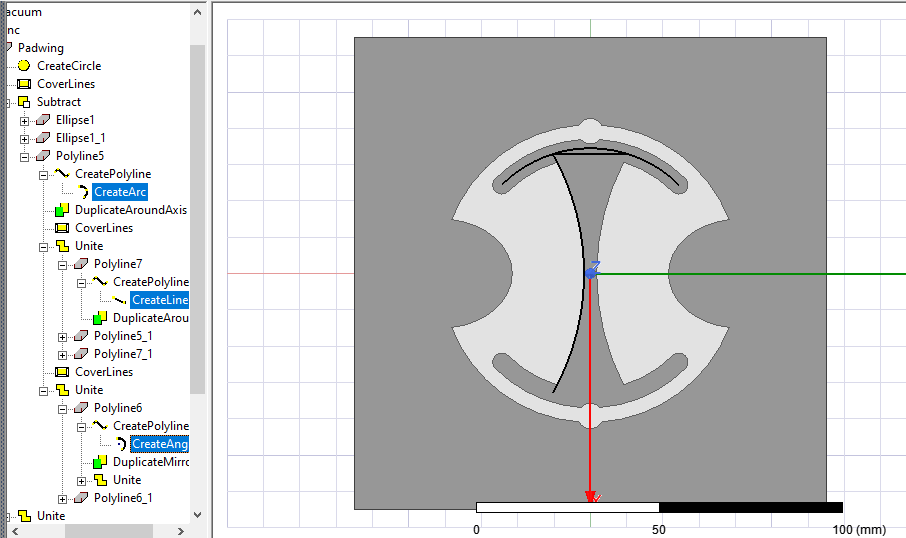This screenshot has height=538, width=906.
Task: Click the Polyline7_1 sheet icon
Action: click(81, 354)
